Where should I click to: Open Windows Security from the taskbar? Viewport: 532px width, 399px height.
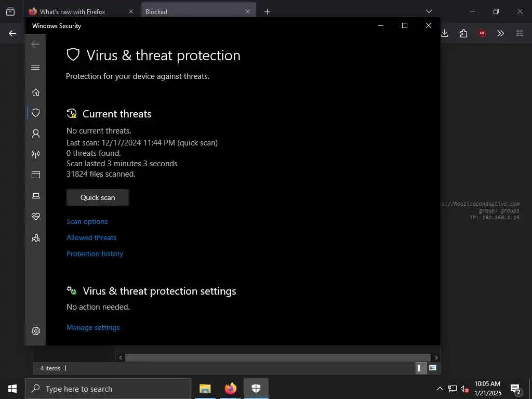click(x=256, y=389)
